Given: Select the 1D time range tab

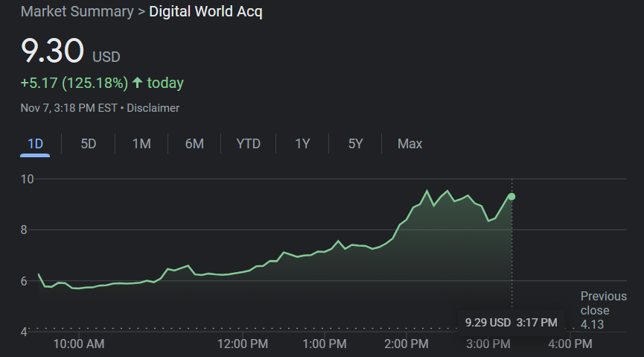Looking at the screenshot, I should click(x=35, y=143).
